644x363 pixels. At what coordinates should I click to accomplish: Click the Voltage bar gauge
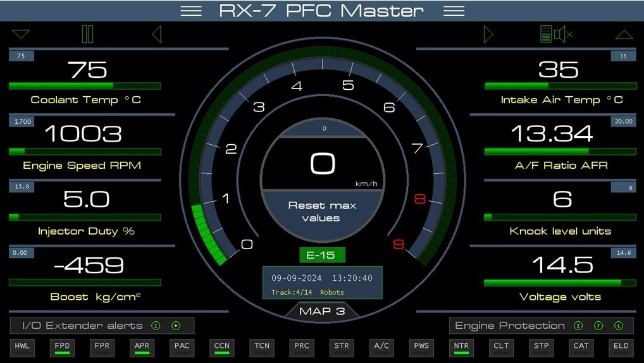(560, 283)
